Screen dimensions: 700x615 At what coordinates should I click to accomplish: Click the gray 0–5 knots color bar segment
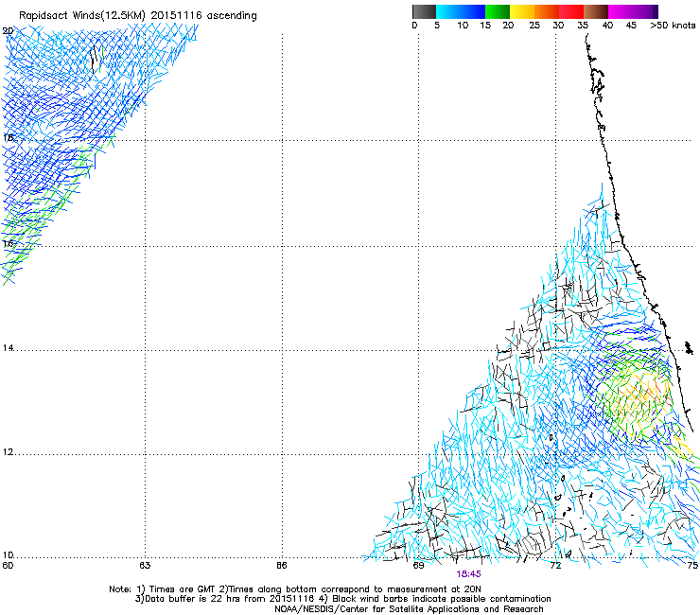tap(424, 11)
